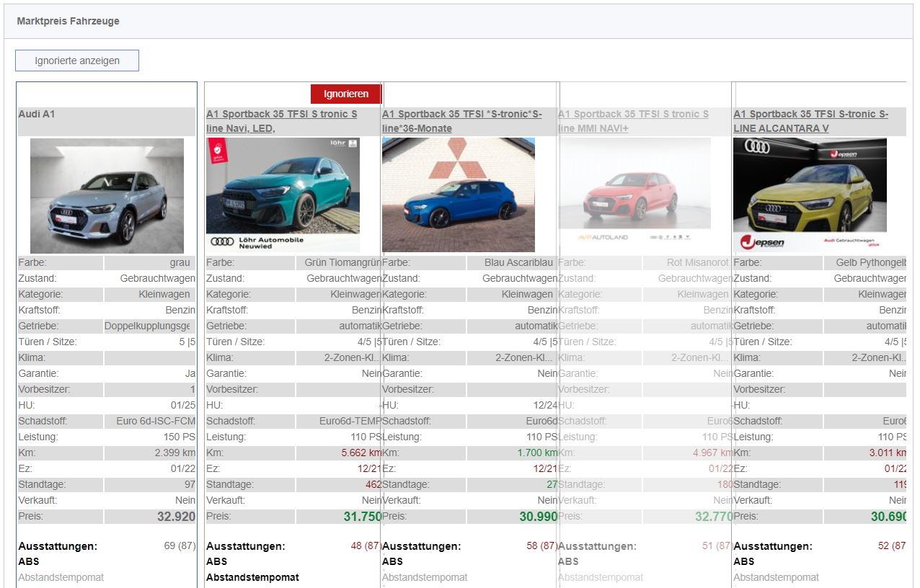Screen dimensions: 920x588
Task: Click the Standtage value "462"
Action: click(373, 485)
